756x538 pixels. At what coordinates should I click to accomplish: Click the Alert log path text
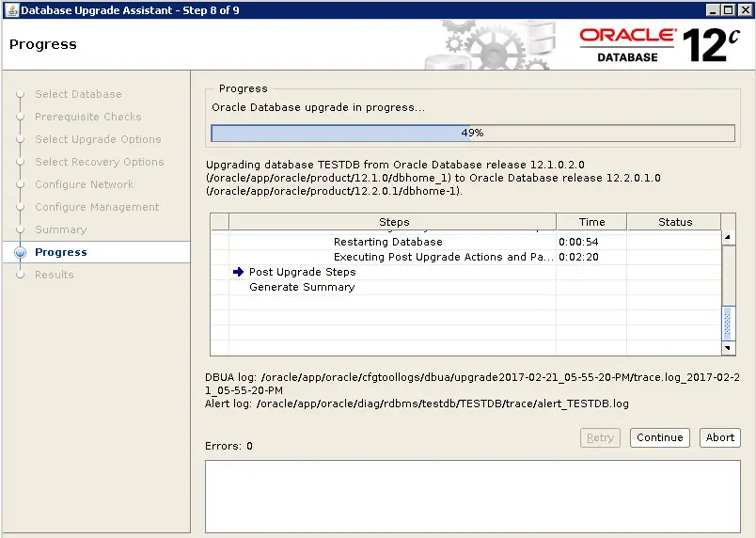[x=417, y=403]
